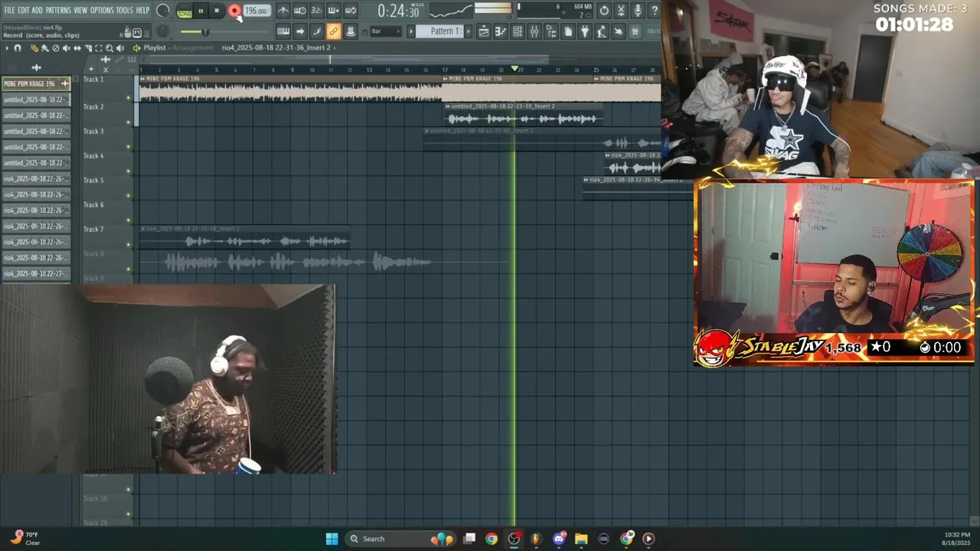Viewport: 980px width, 551px height.
Task: Toggle the highlighted orange link icon
Action: click(334, 31)
